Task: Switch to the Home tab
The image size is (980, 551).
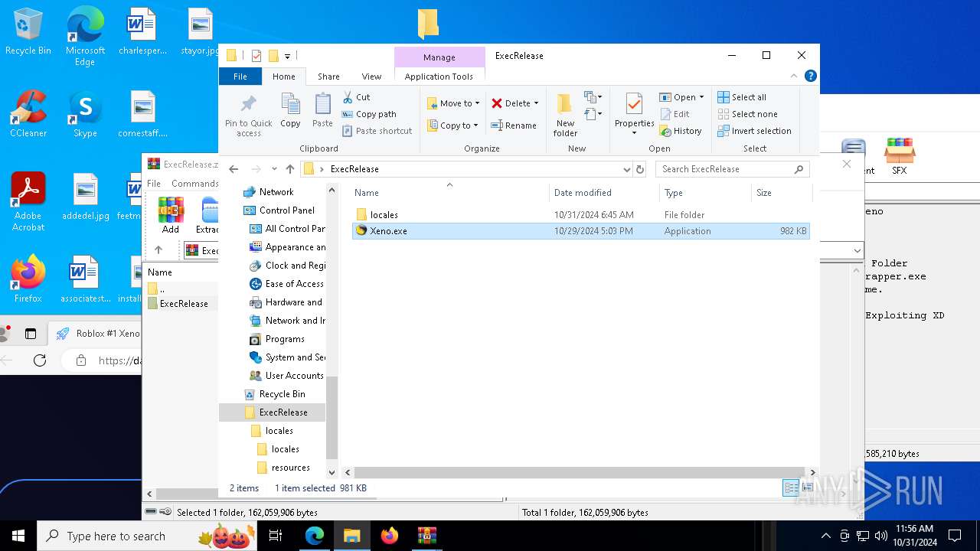Action: tap(284, 77)
